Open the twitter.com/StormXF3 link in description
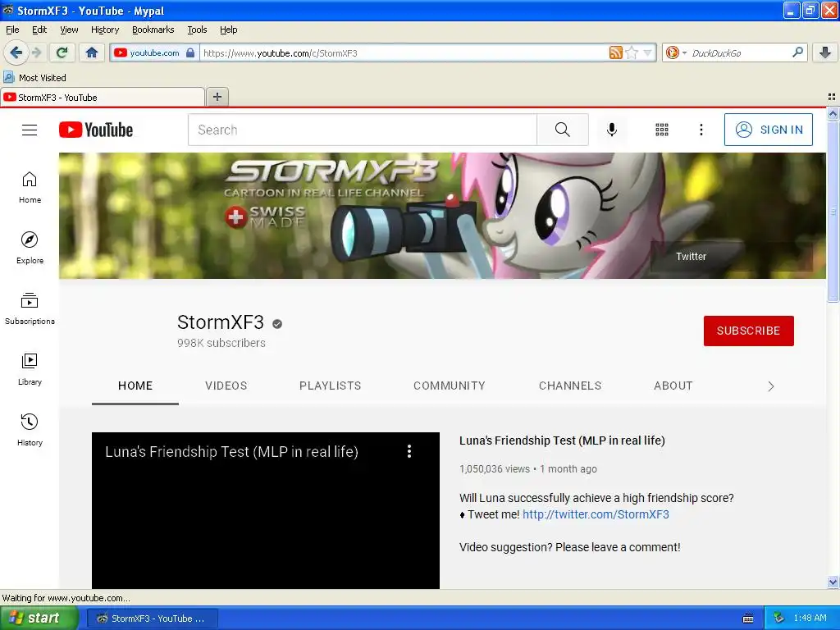Viewport: 840px width, 630px height. click(x=596, y=514)
